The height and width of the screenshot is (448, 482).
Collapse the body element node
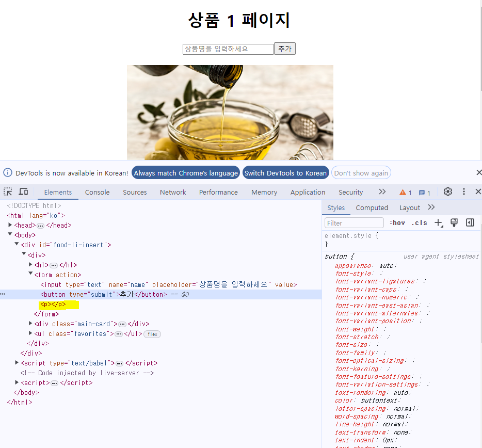10,234
